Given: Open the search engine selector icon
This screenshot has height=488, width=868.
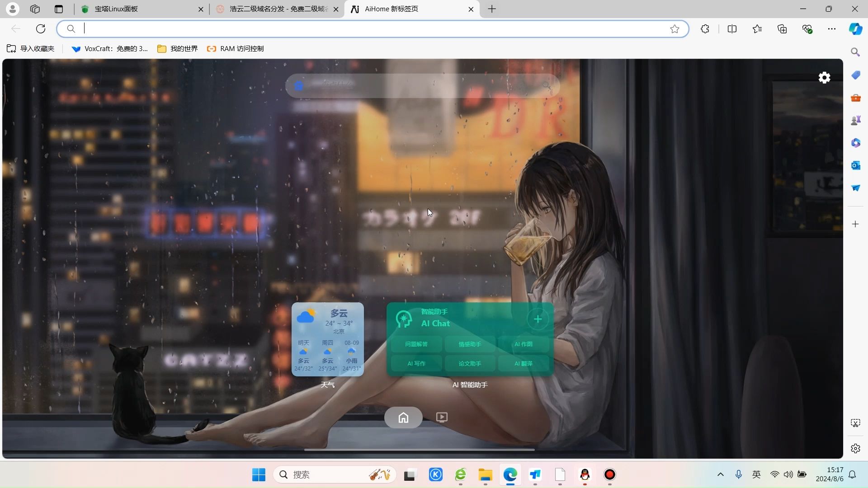Looking at the screenshot, I should pos(298,85).
